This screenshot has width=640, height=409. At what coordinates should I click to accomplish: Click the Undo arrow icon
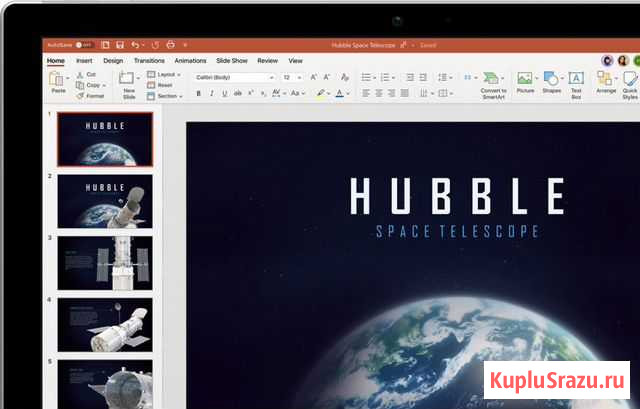(x=135, y=45)
